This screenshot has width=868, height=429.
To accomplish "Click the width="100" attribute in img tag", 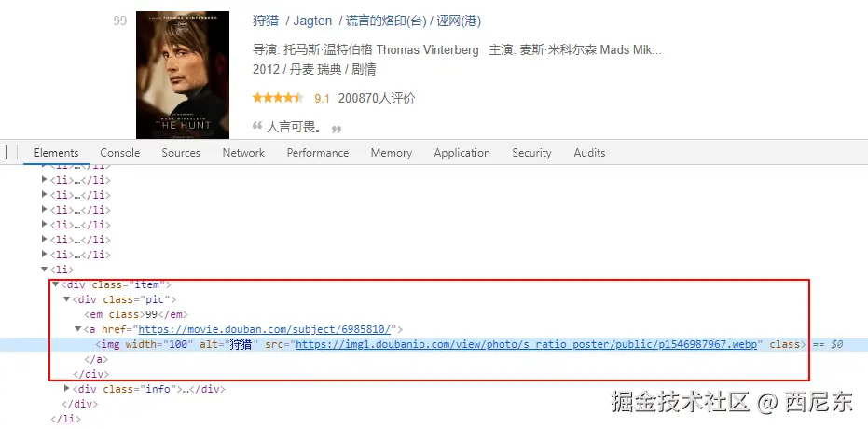I will pyautogui.click(x=158, y=344).
